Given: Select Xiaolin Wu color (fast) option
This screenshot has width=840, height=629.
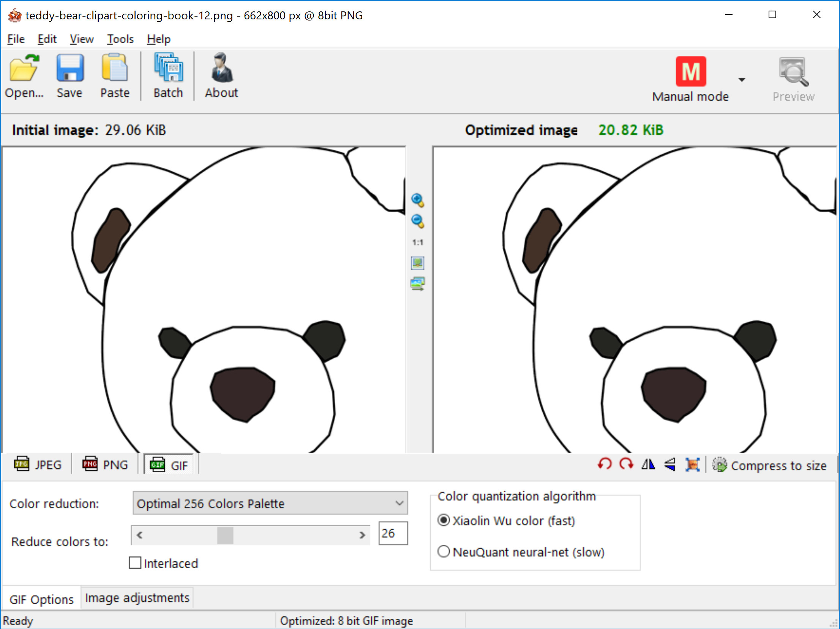Looking at the screenshot, I should pos(444,520).
